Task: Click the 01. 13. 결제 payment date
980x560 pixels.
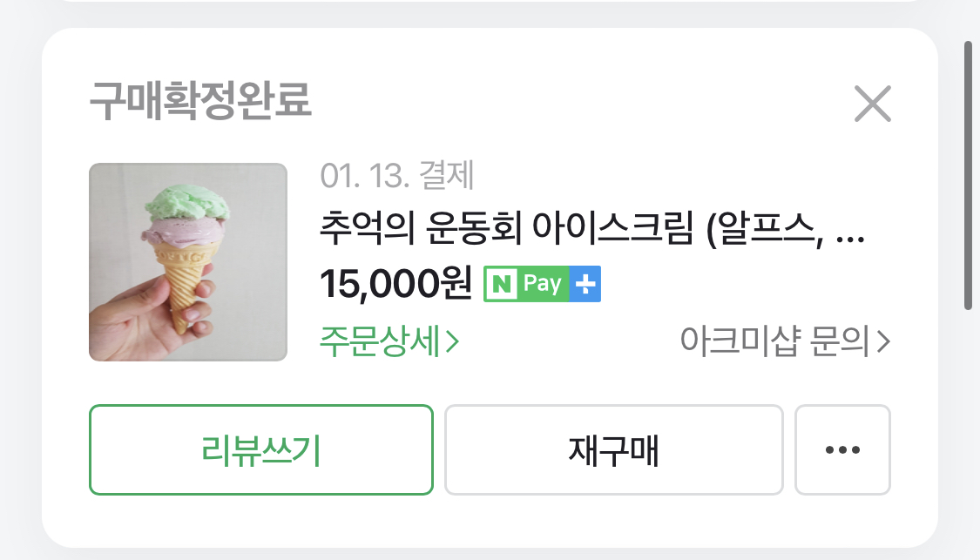Action: pos(397,177)
